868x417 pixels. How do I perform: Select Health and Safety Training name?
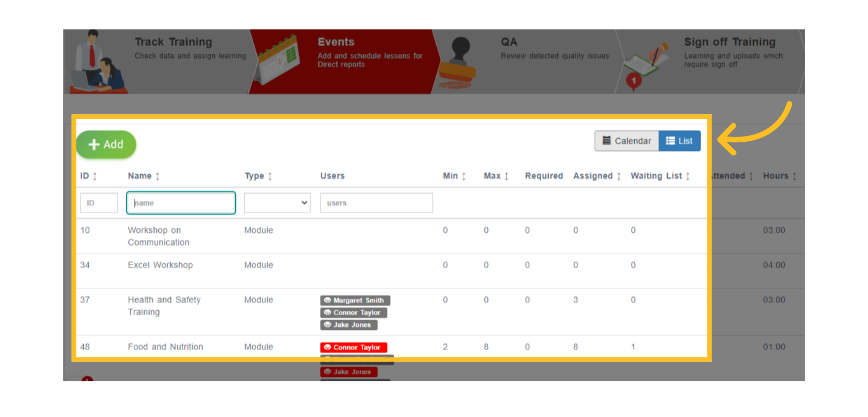click(164, 306)
